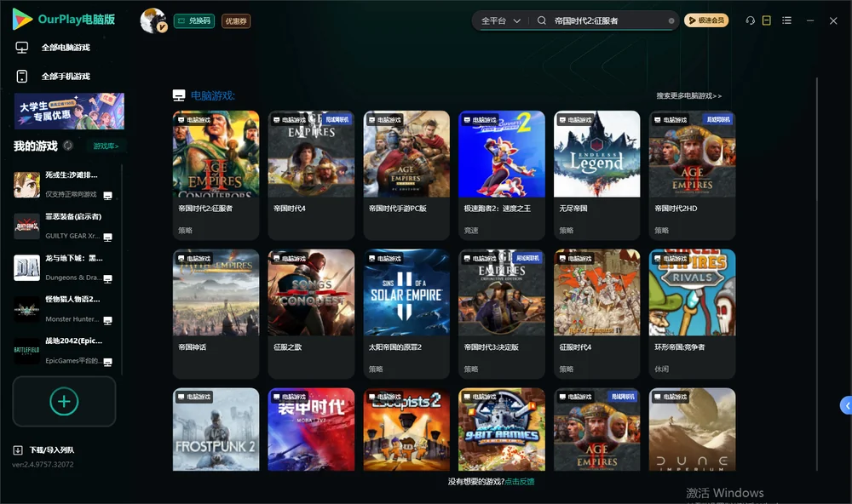Open the 大学生专属优惠 banner
This screenshot has height=504, width=852.
click(69, 112)
